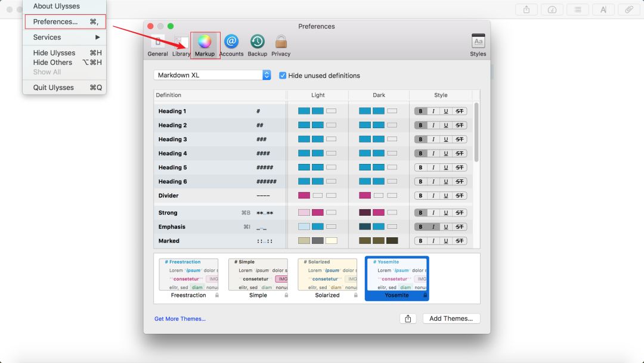Open the Privacy padlock pane
644x363 pixels.
(281, 45)
